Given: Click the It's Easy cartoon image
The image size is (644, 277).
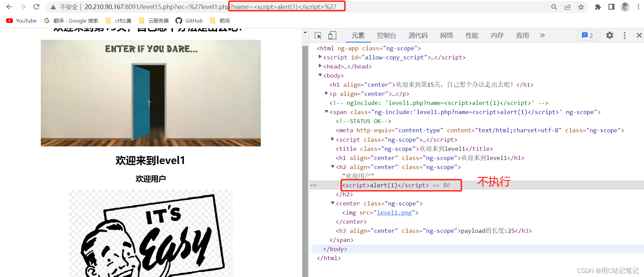Looking at the screenshot, I should pos(151,233).
